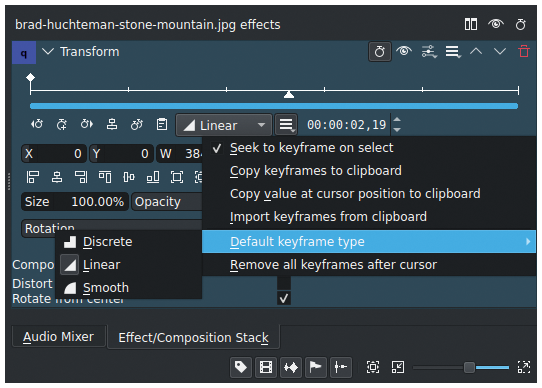Toggle audio thumbnails waveform icon
Screen dimensions: 542x388
291,367
